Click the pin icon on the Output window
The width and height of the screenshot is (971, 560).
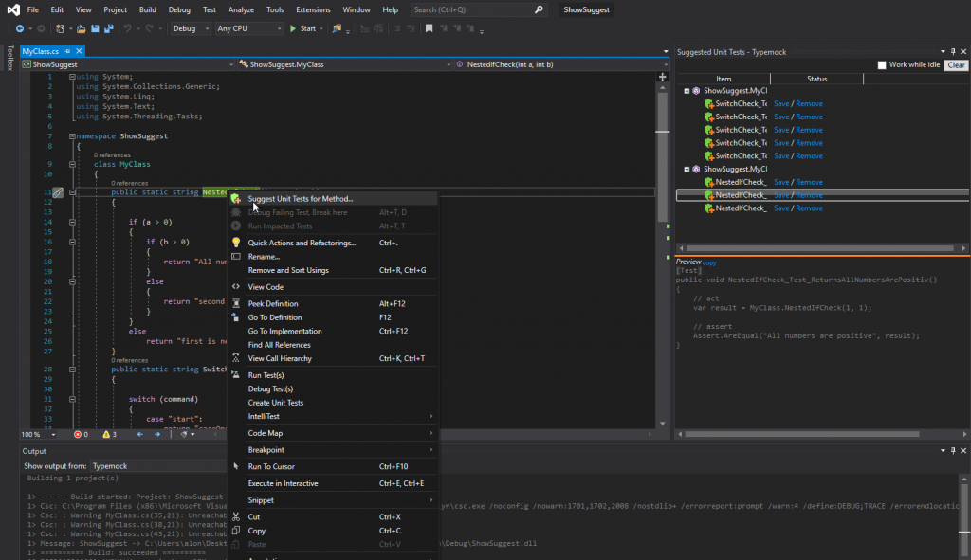pyautogui.click(x=954, y=451)
